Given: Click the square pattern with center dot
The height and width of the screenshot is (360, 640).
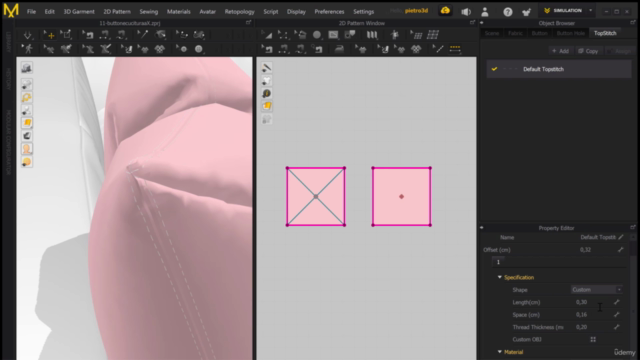Looking at the screenshot, I should (x=402, y=196).
